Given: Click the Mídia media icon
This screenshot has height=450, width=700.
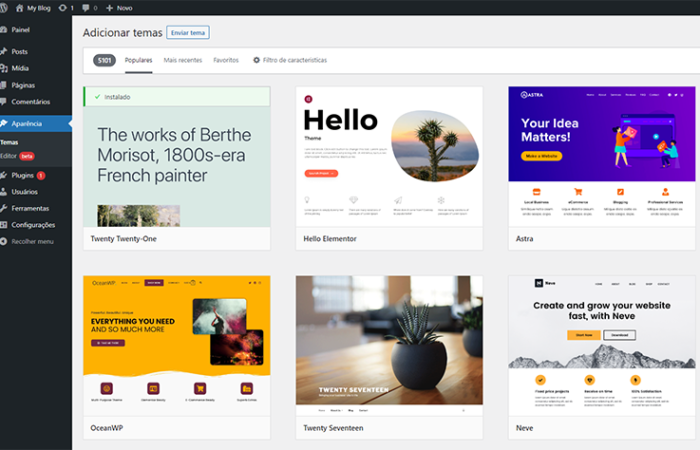Looking at the screenshot, I should click(x=4, y=68).
